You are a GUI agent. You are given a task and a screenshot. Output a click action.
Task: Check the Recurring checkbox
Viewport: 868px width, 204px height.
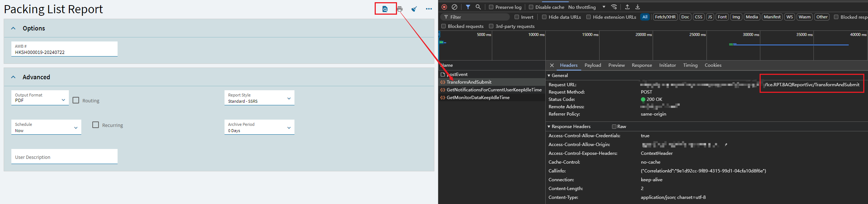[96, 125]
